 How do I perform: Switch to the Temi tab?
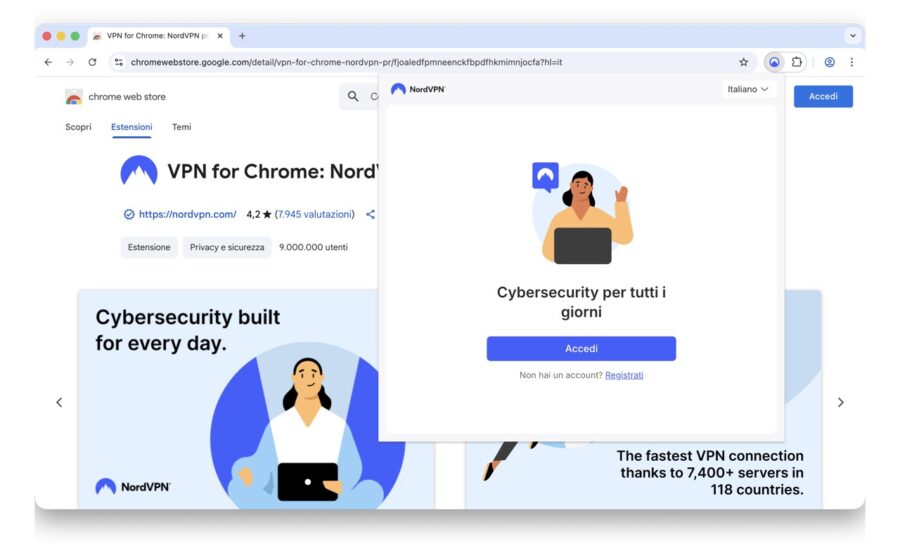pyautogui.click(x=181, y=127)
